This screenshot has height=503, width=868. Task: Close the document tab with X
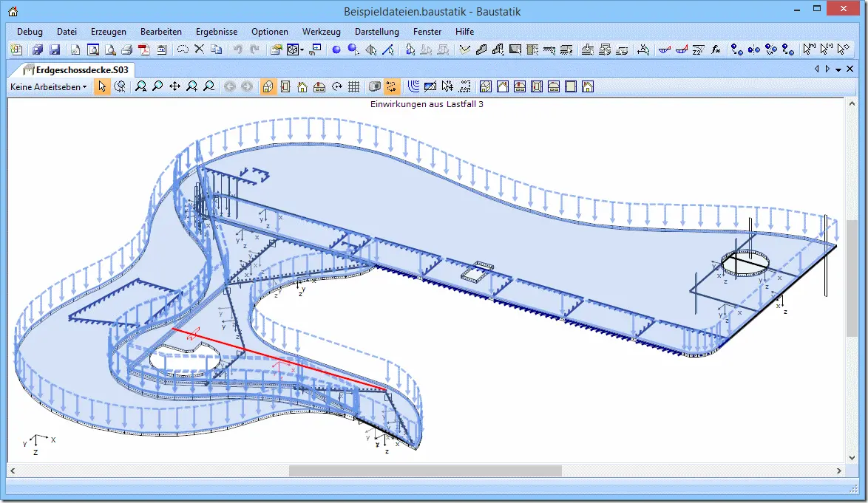[850, 69]
